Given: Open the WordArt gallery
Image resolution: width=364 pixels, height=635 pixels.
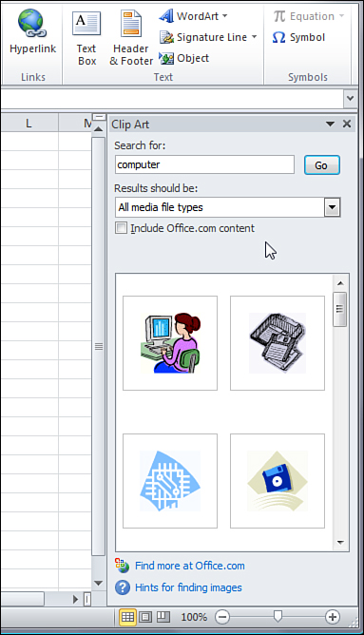Looking at the screenshot, I should pos(194,16).
